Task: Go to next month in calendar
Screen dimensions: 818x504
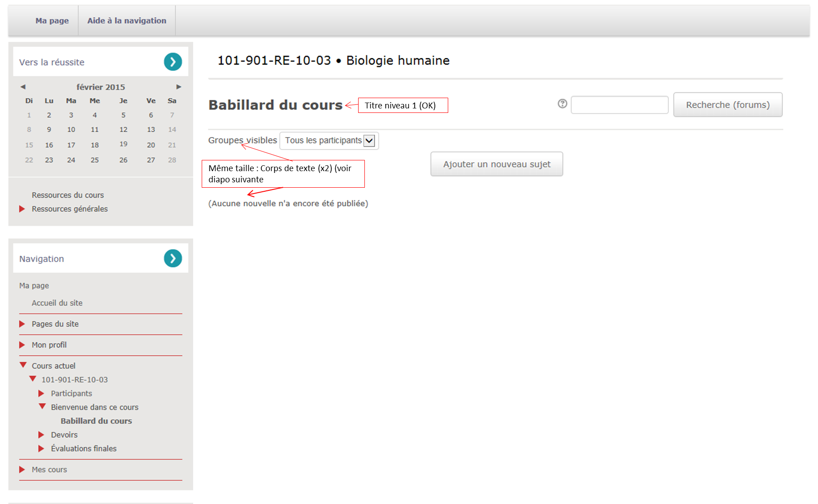Action: coord(178,87)
